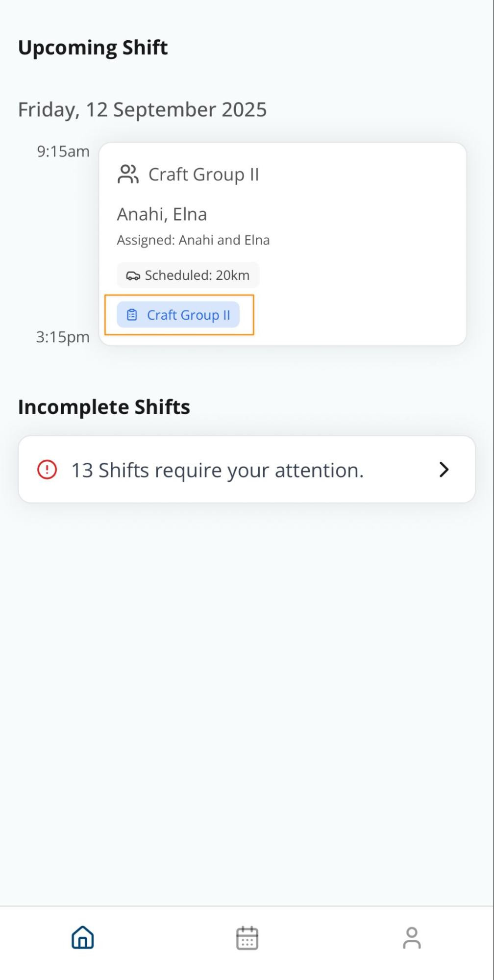The width and height of the screenshot is (494, 980).
Task: Click the group people icon on shift card
Action: pos(128,175)
